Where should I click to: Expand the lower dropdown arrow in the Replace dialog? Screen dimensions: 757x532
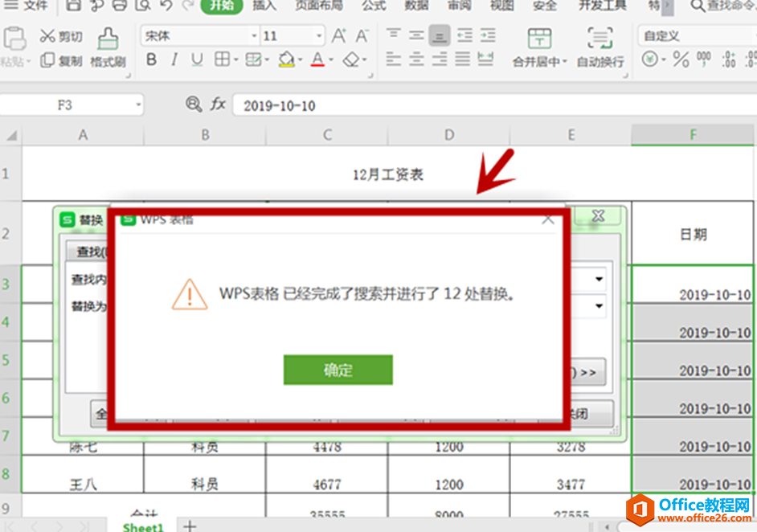pyautogui.click(x=599, y=305)
